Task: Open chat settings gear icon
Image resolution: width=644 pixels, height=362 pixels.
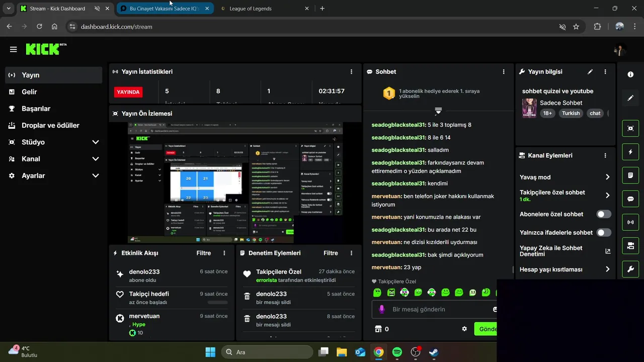Action: [x=464, y=329]
